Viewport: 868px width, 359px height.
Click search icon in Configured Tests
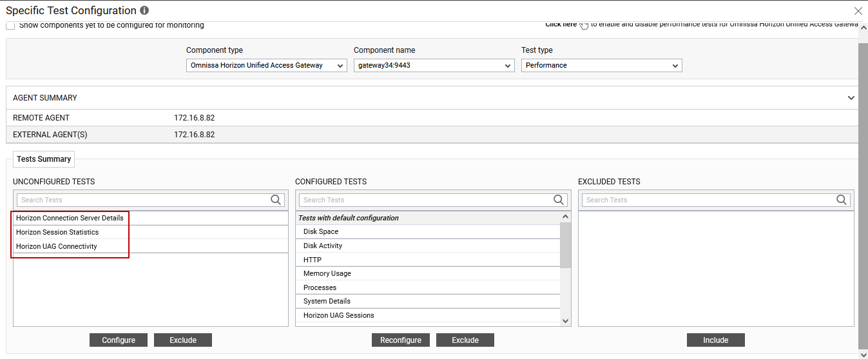559,200
